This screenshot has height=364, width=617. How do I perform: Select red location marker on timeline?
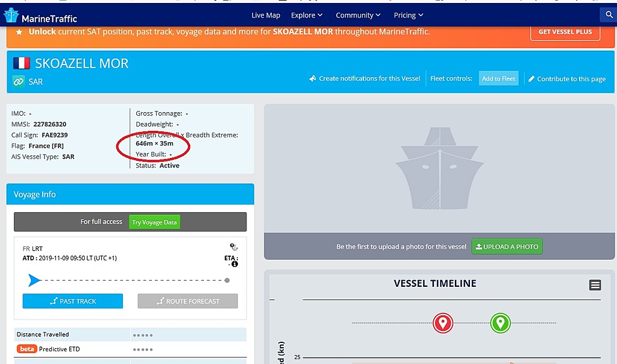click(443, 323)
